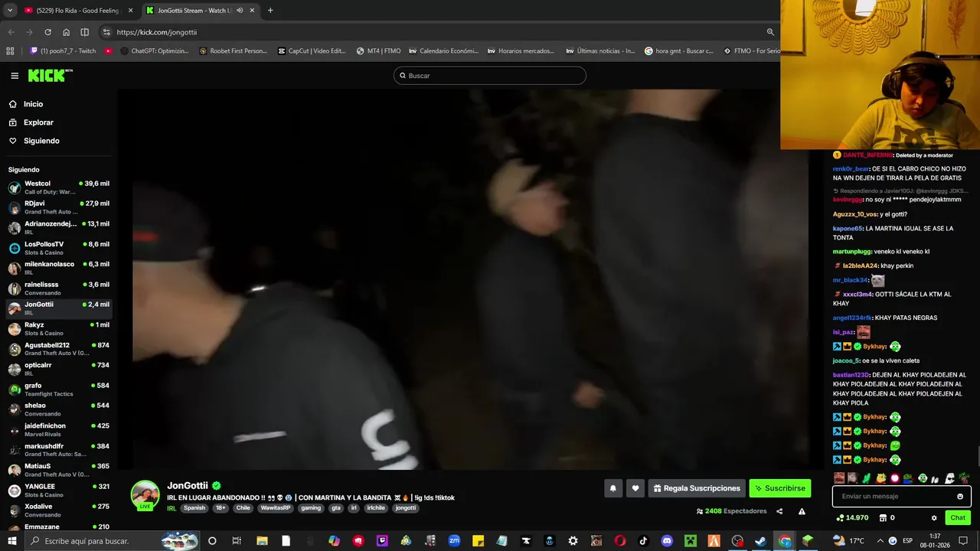Image resolution: width=980 pixels, height=551 pixels.
Task: Open YANGLEE channel in following list
Action: coord(58,491)
